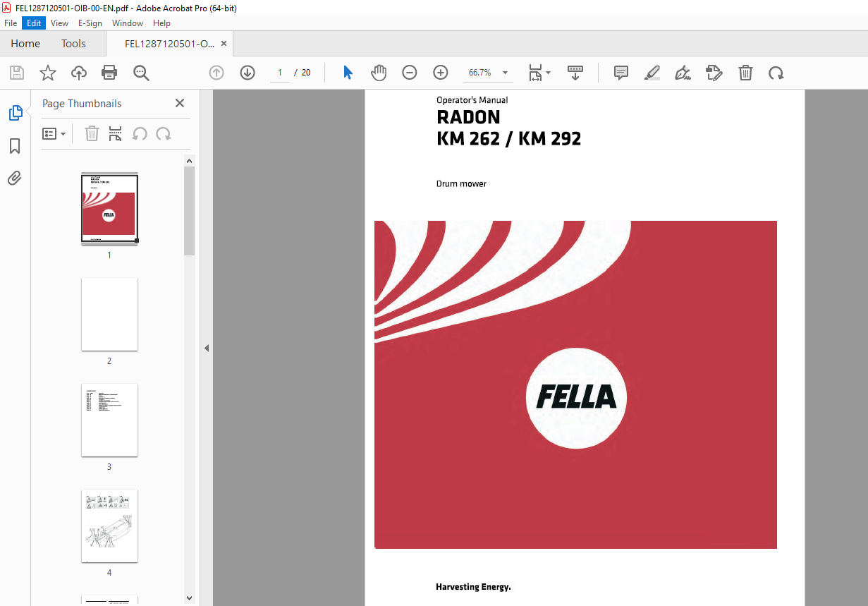Click the thumbnails scrollbar thumb
The width and height of the screenshot is (868, 606).
point(189,212)
